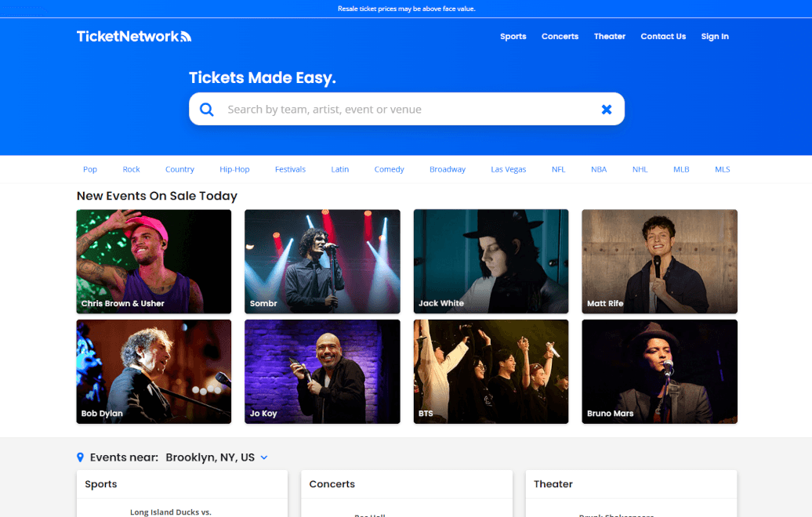
Task: Open the Jack White event card
Action: point(491,262)
